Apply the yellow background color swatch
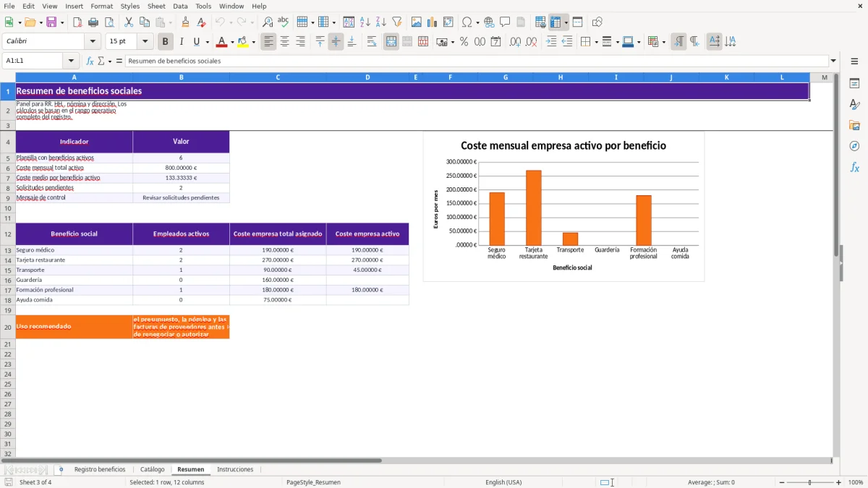868x488 pixels. [242, 42]
